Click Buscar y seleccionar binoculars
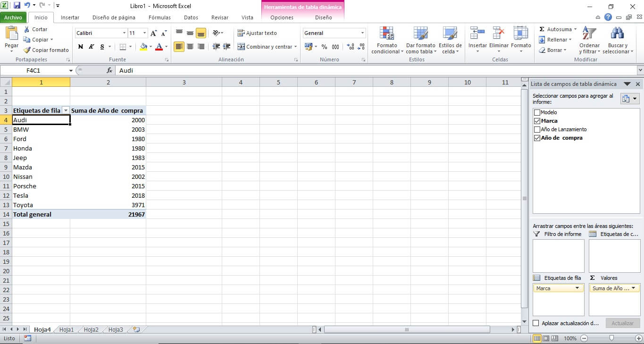 (617, 34)
